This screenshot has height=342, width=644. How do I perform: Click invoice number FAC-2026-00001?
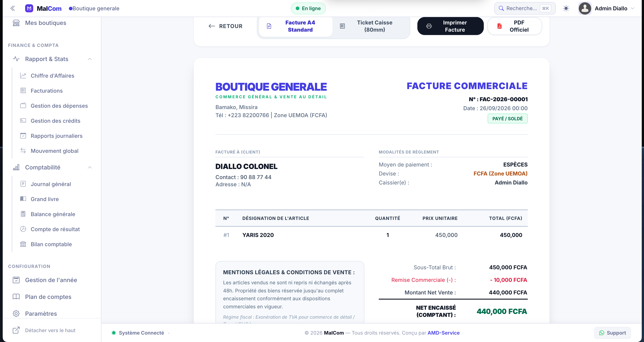pyautogui.click(x=504, y=99)
